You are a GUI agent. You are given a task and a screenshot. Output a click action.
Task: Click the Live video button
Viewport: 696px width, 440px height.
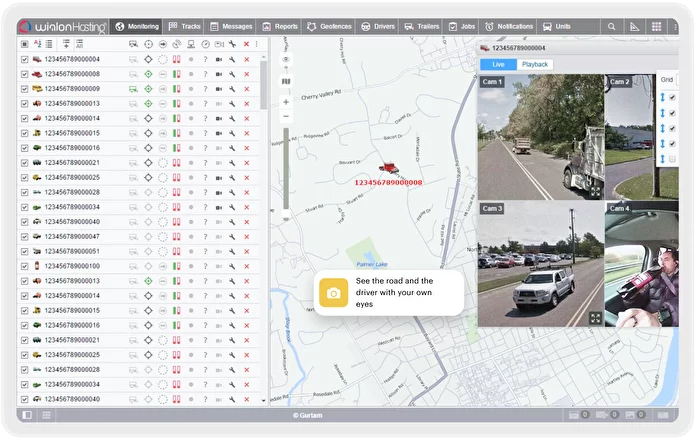498,64
